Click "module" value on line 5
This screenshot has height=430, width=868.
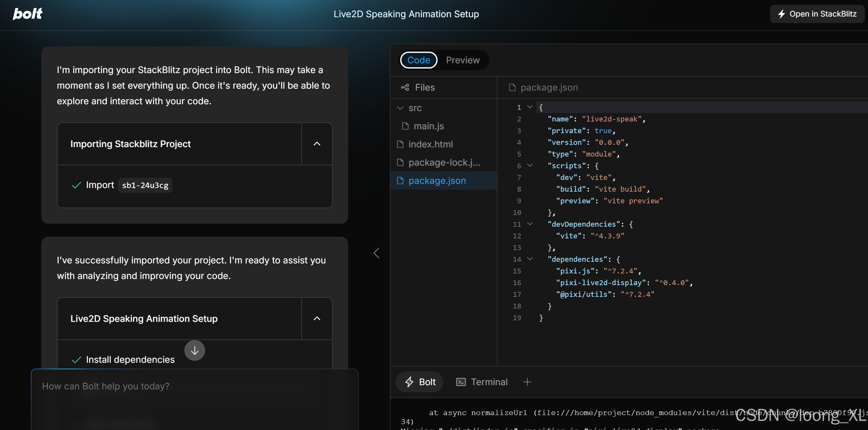click(x=599, y=154)
